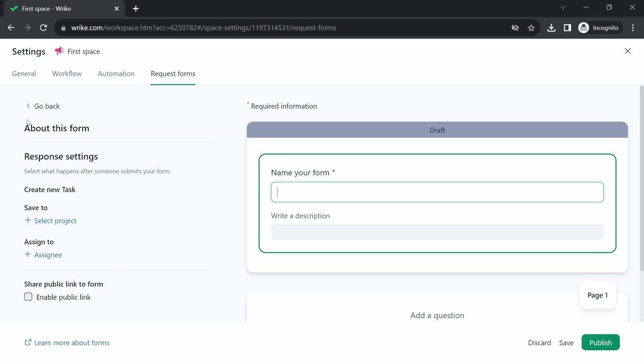Reload the page
644x362 pixels.
pyautogui.click(x=43, y=28)
